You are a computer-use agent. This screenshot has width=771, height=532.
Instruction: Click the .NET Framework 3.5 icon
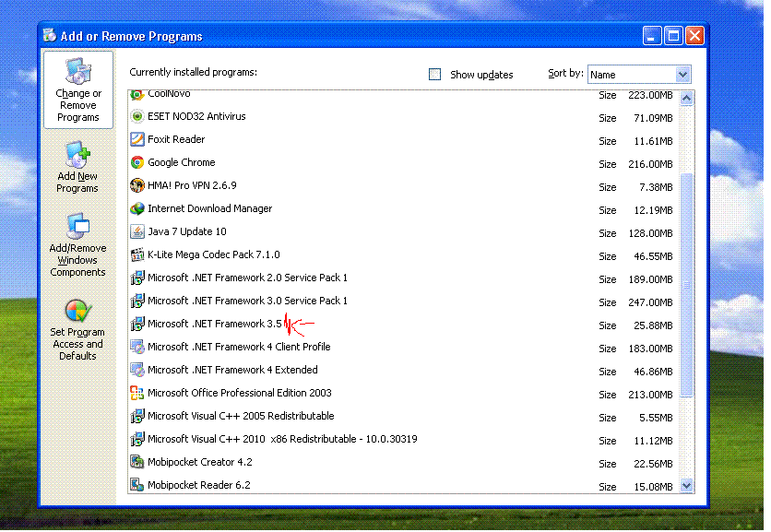(x=137, y=324)
